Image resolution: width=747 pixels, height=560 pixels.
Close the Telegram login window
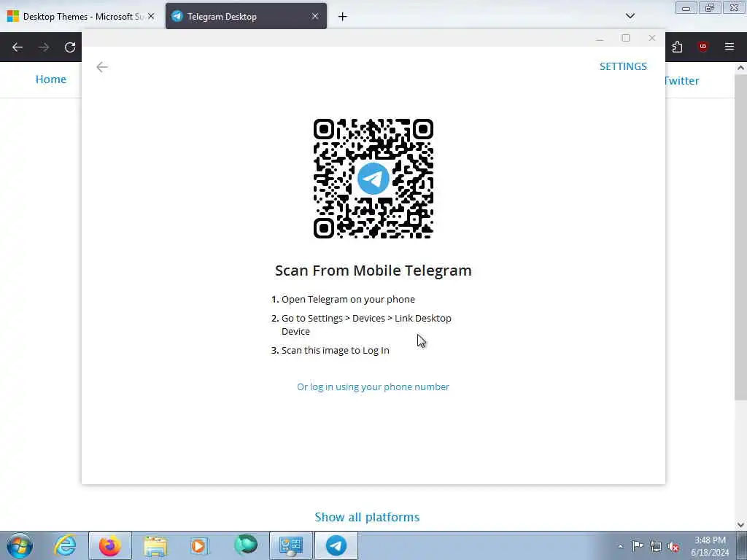click(651, 38)
